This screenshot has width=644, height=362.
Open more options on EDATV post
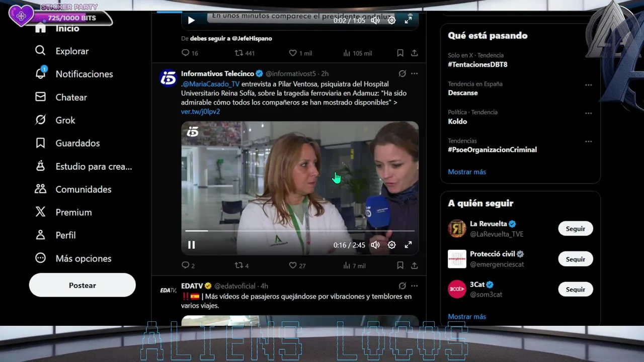tap(415, 286)
